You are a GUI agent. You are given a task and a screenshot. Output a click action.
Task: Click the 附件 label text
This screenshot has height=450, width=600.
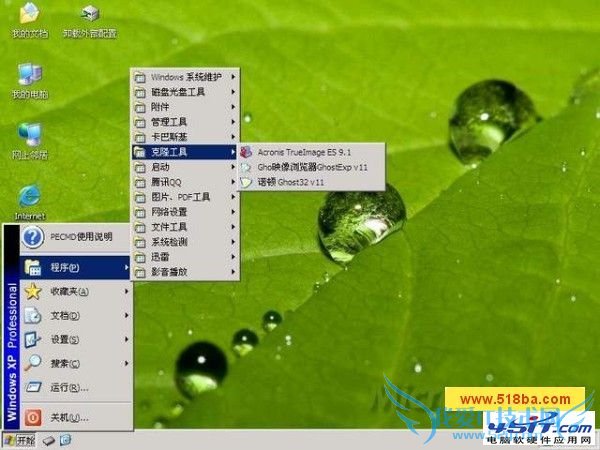pos(160,107)
